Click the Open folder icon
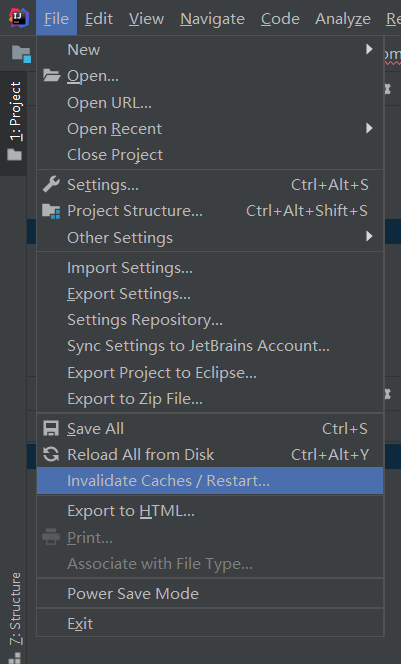 pos(51,76)
